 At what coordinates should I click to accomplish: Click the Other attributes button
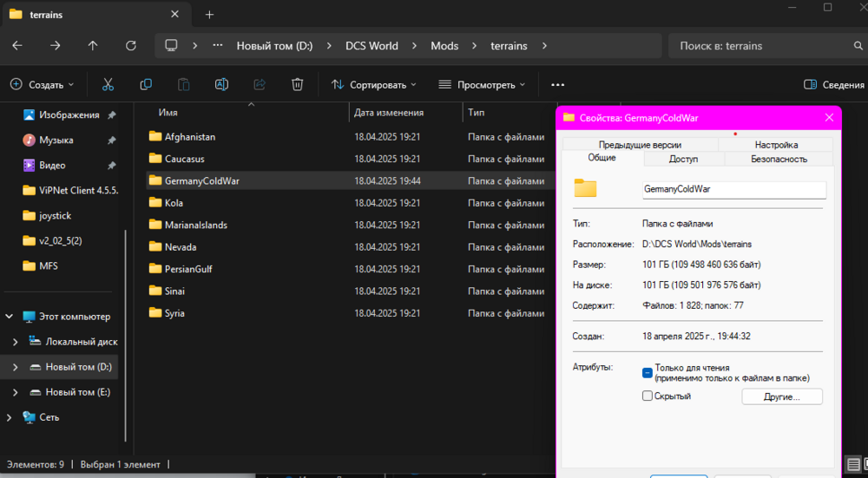781,396
